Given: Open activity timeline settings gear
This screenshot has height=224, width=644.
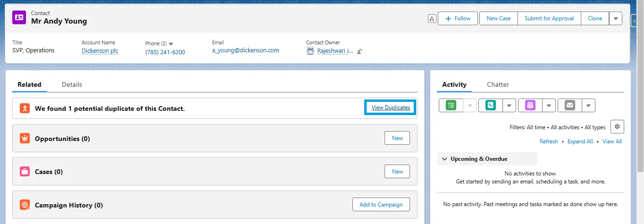Looking at the screenshot, I should click(617, 127).
